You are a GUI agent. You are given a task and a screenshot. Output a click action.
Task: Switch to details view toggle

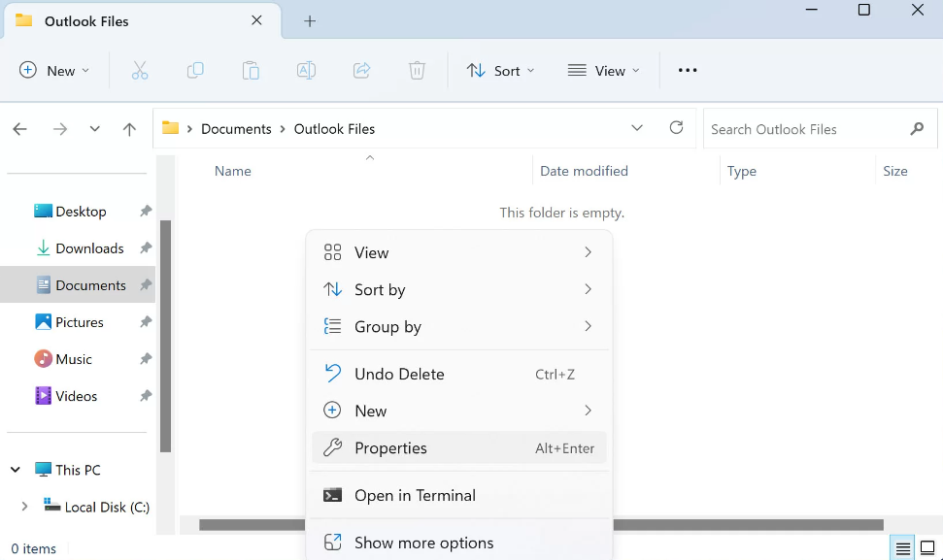click(x=903, y=548)
